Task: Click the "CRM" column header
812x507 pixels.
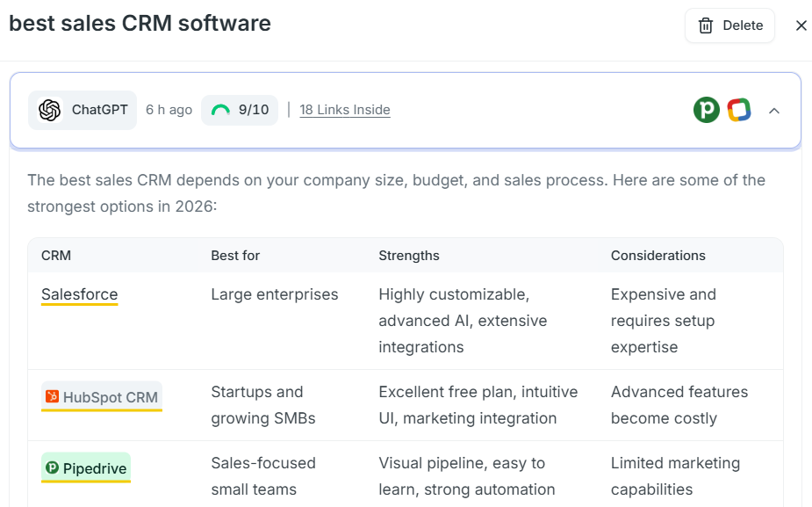Action: [56, 256]
